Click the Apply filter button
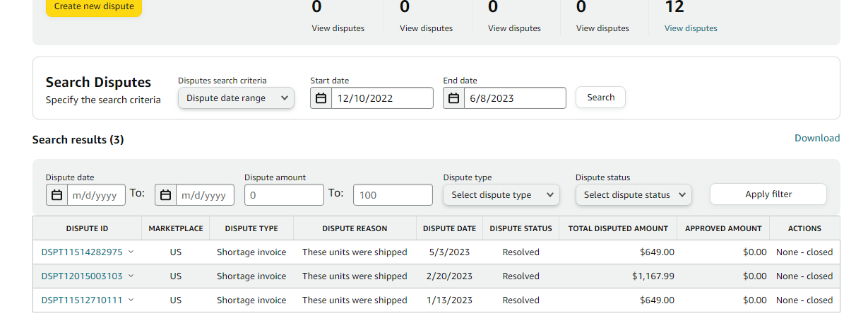Screen dimensions: 868x328 tap(768, 194)
